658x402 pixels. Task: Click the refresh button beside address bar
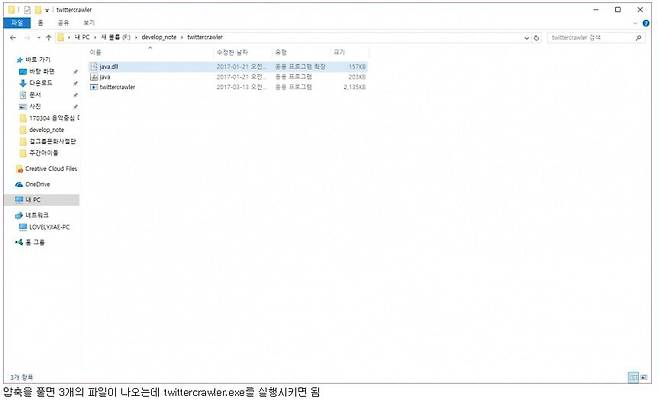tap(538, 38)
